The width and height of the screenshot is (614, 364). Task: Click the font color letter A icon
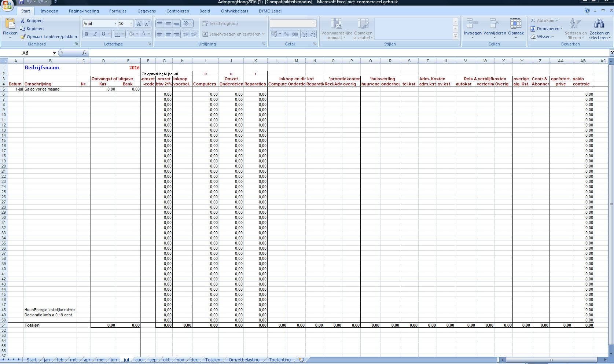[144, 34]
